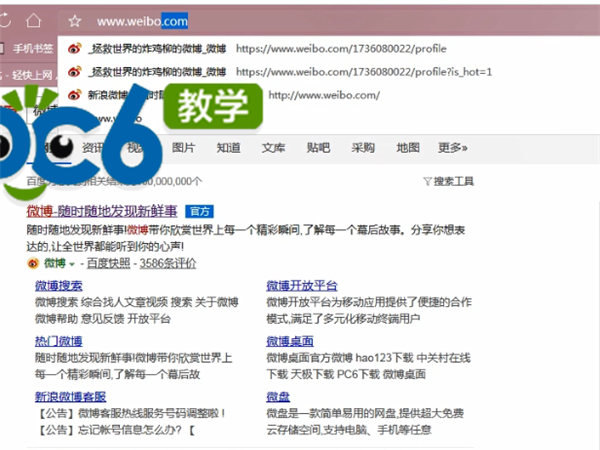This screenshot has width=600, height=450.
Task: Expand the 更多» search categories
Action: 453,148
